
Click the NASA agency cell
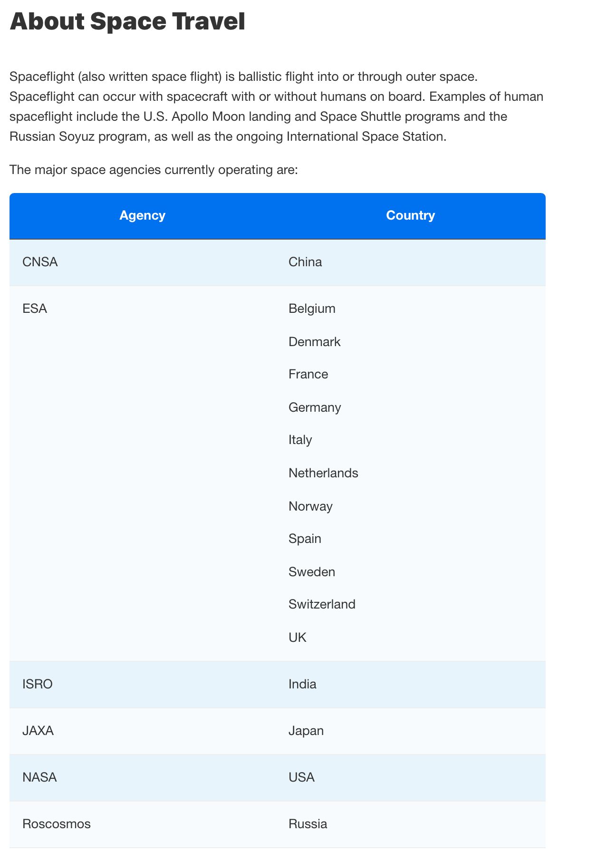coord(39,777)
